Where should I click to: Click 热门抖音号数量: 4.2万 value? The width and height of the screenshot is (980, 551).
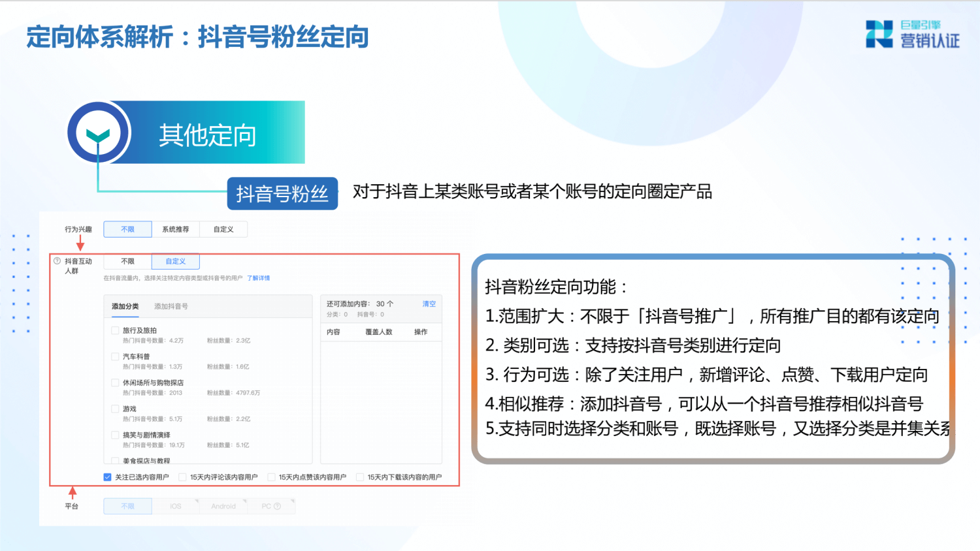click(153, 341)
